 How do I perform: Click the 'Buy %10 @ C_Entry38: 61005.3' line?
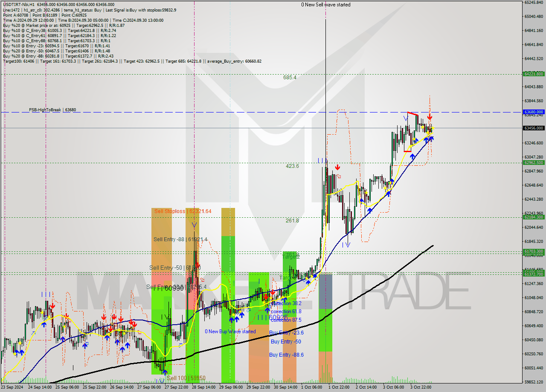[59, 30]
